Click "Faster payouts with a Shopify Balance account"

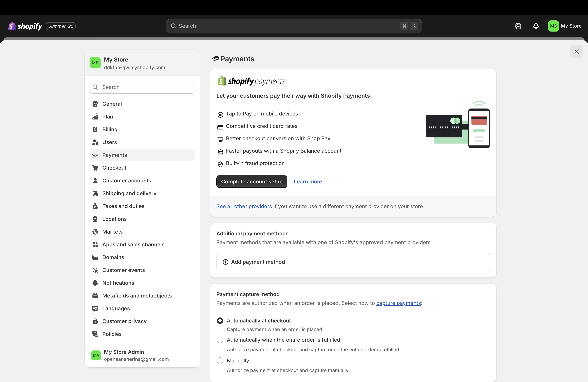pos(284,151)
